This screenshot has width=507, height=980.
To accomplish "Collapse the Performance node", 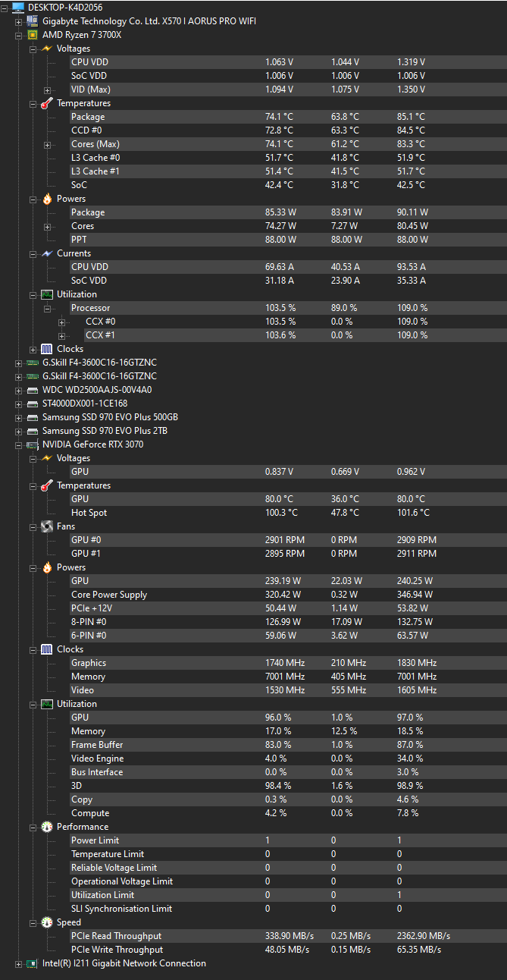I will pos(33,827).
